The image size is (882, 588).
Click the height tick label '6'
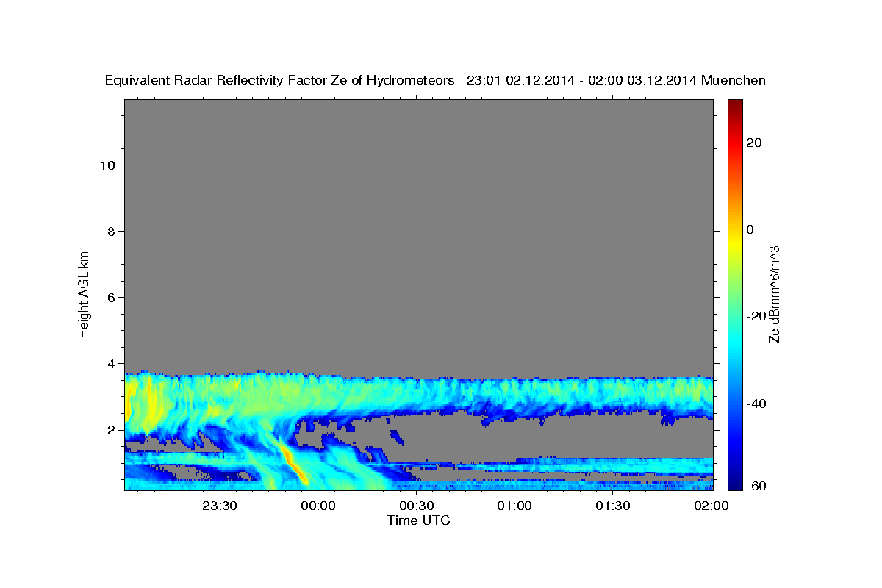pos(110,297)
